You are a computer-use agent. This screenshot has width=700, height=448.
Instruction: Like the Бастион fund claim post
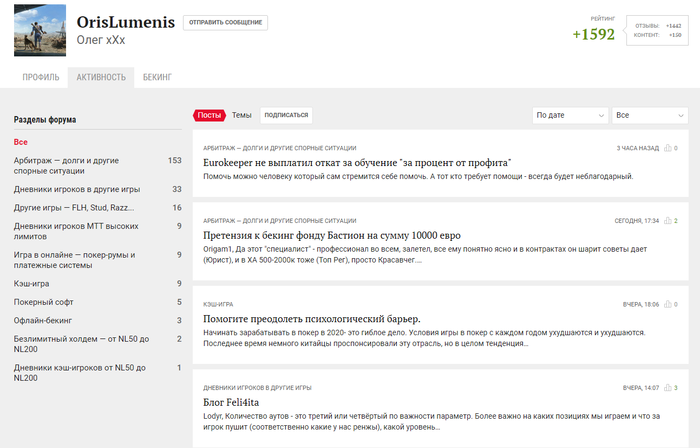point(668,220)
